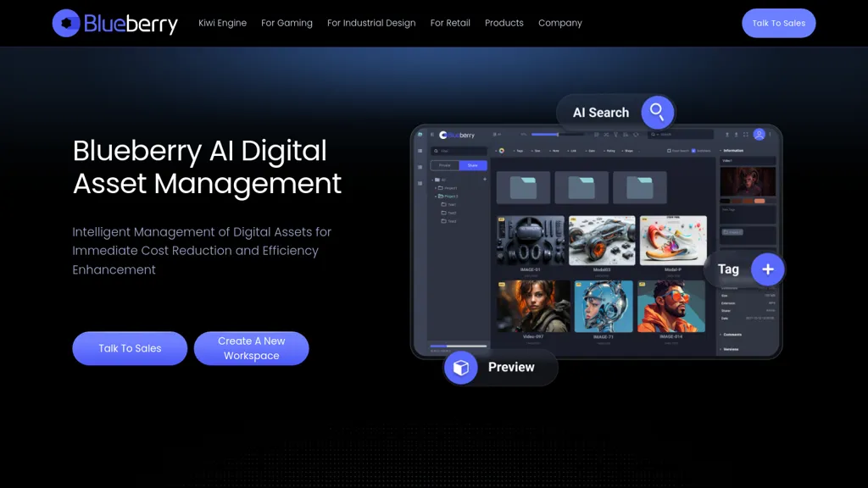
Task: Open the For Industrial Design menu
Action: 371,23
